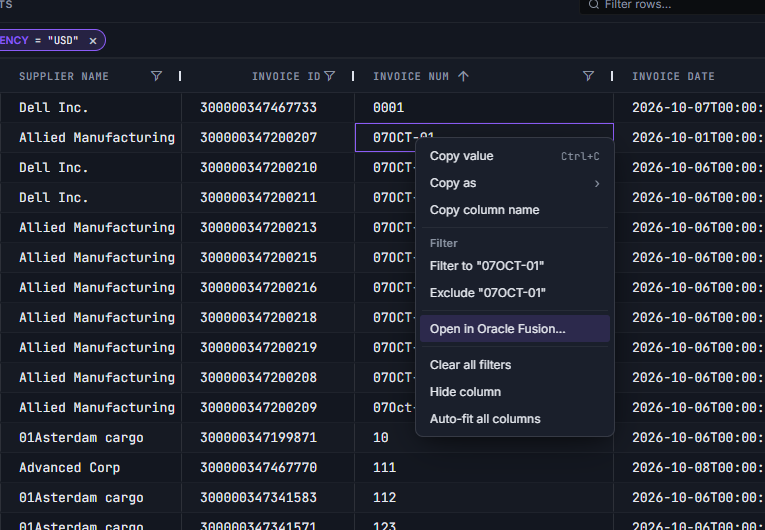Click invoice number cell 111

coord(484,468)
